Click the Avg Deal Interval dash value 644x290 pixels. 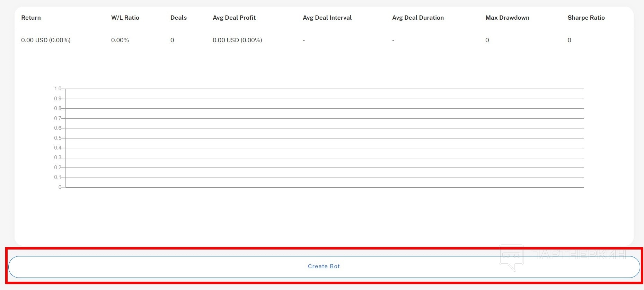point(304,40)
